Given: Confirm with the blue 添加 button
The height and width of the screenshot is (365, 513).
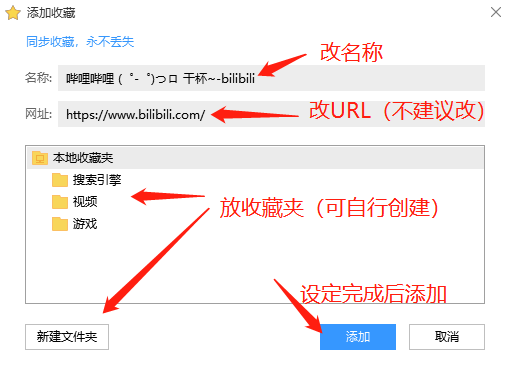Looking at the screenshot, I should (358, 337).
